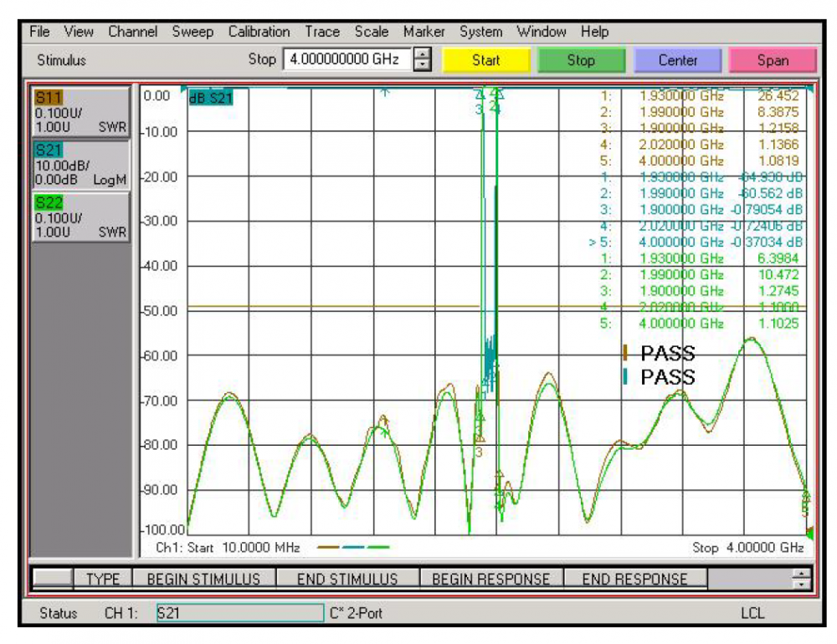Open the Marker menu
This screenshot has width=837, height=644.
[x=424, y=32]
